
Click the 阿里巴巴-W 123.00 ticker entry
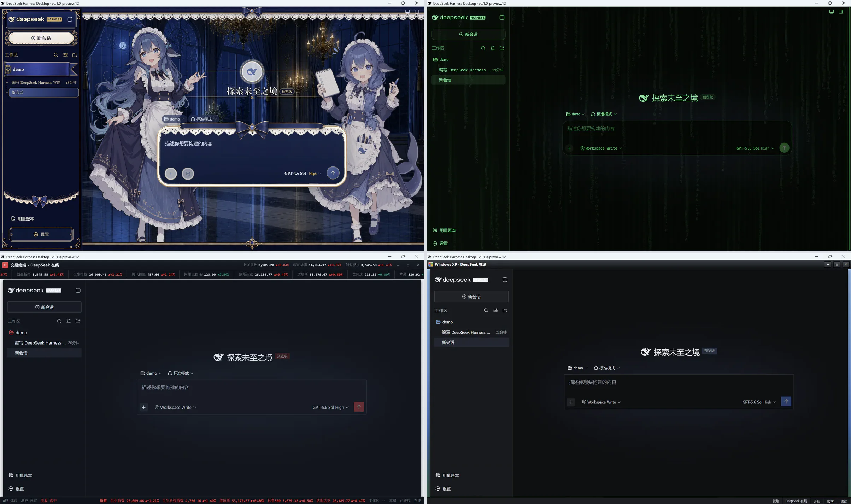point(206,274)
